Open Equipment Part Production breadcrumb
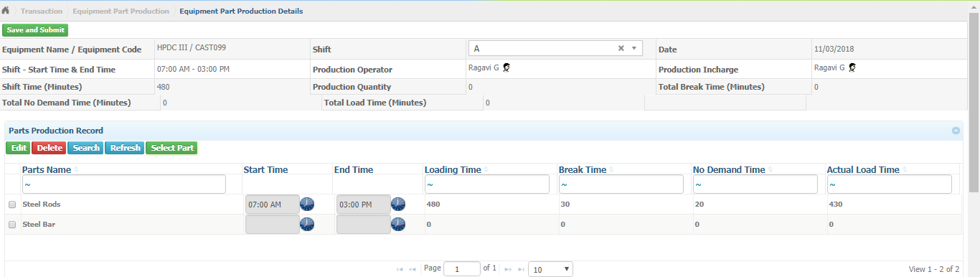This screenshot has height=277, width=980. pyautogui.click(x=121, y=11)
